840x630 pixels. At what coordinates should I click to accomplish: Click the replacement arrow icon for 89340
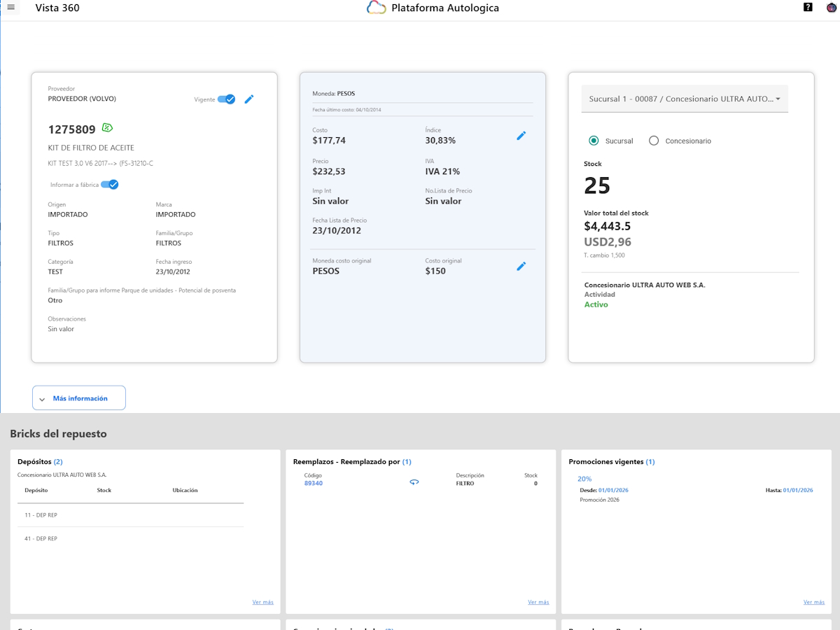[x=414, y=482]
